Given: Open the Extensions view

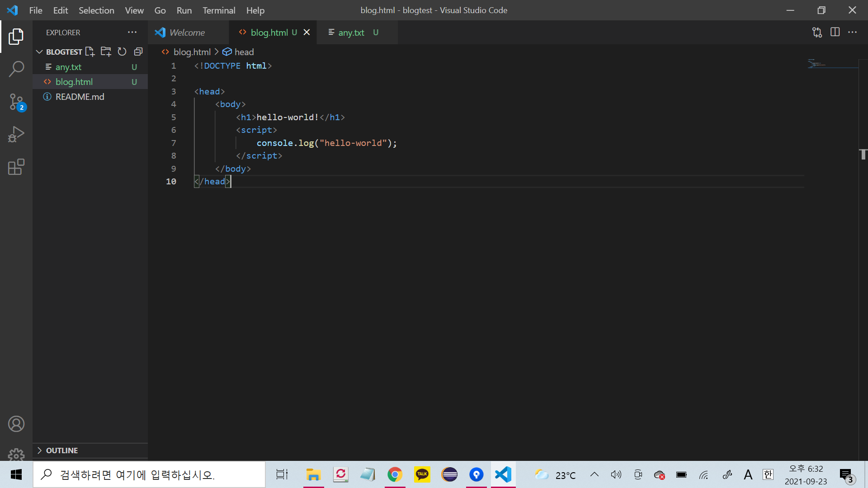Looking at the screenshot, I should (x=16, y=167).
